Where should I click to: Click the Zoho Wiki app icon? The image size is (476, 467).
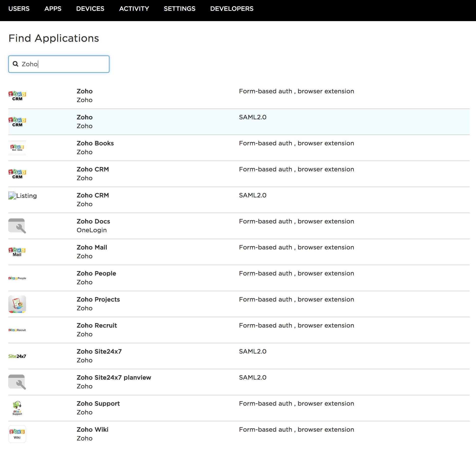(x=17, y=434)
